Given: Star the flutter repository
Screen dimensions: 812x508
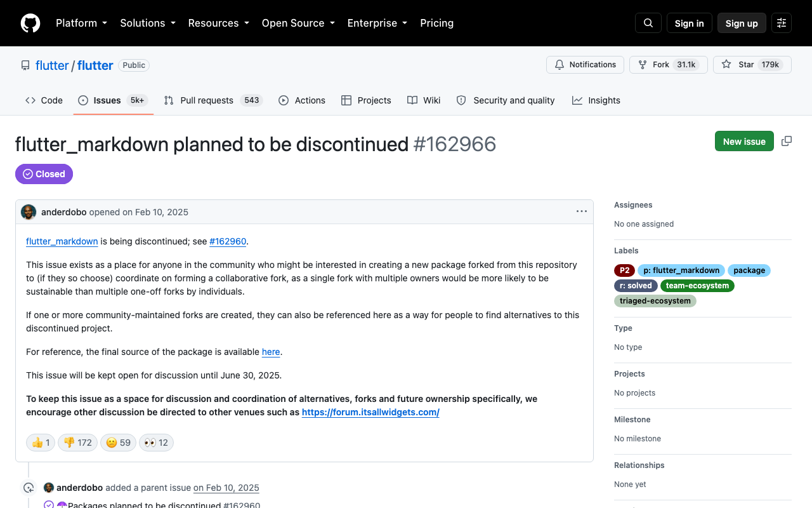Looking at the screenshot, I should point(752,65).
